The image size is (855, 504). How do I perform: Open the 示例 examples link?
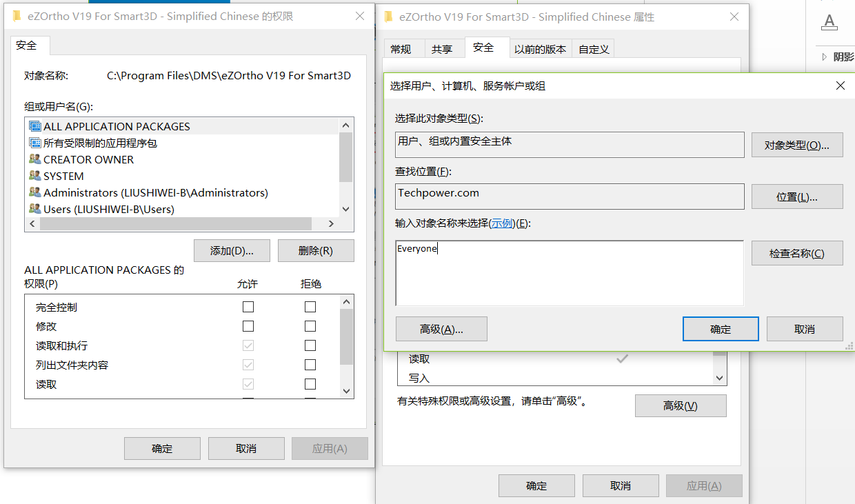[x=502, y=223]
